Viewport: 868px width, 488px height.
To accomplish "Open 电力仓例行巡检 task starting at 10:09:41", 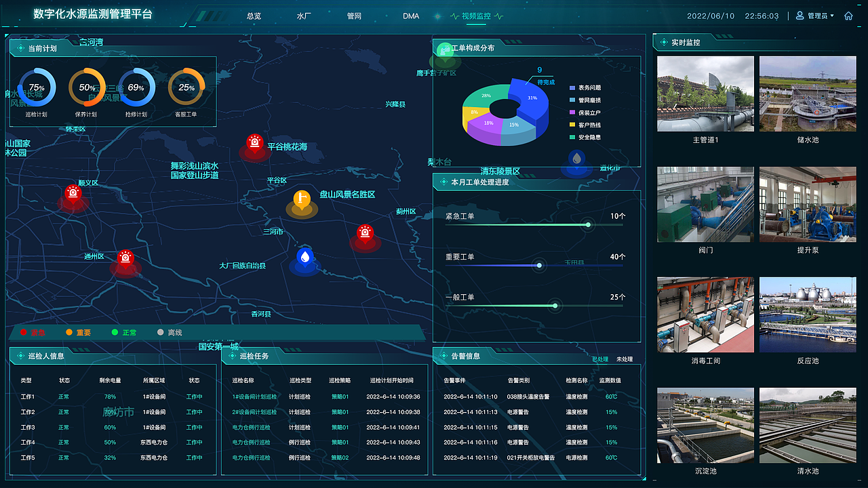I will tap(252, 428).
